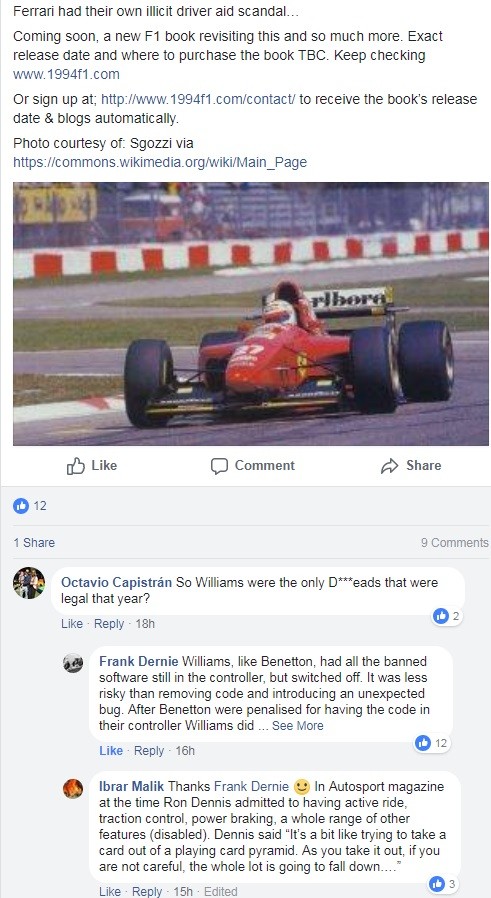The width and height of the screenshot is (491, 898).
Task: Click the Share arrow icon
Action: [x=389, y=466]
